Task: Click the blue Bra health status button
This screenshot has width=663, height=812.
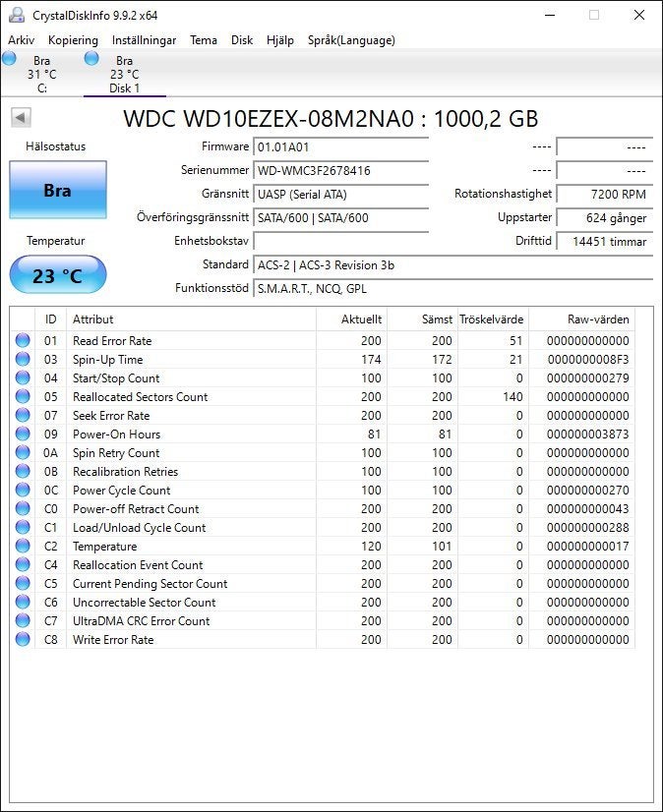Action: click(58, 190)
